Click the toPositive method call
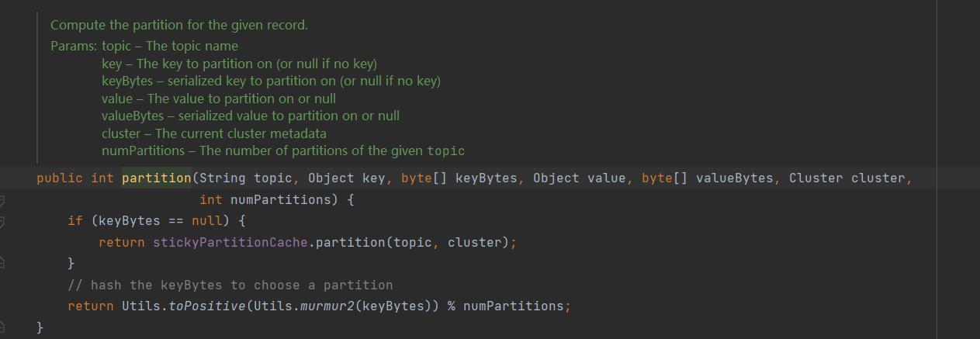This screenshot has width=980, height=339. coord(206,306)
